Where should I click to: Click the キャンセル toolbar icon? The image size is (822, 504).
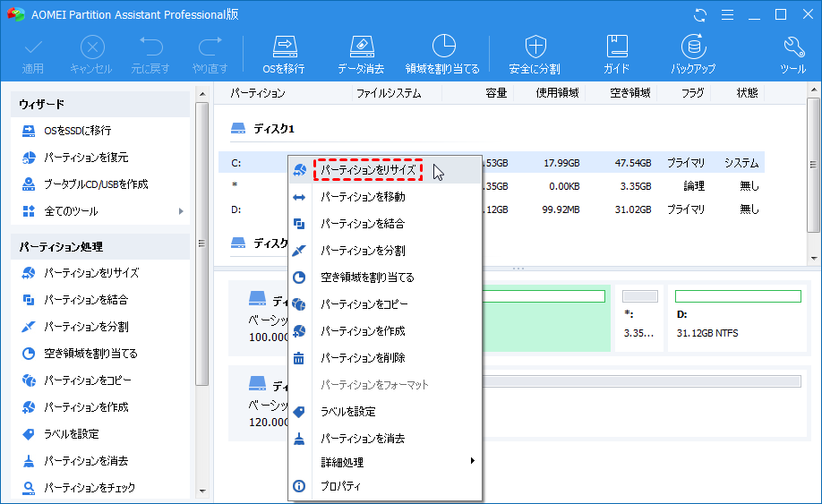pyautogui.click(x=91, y=55)
